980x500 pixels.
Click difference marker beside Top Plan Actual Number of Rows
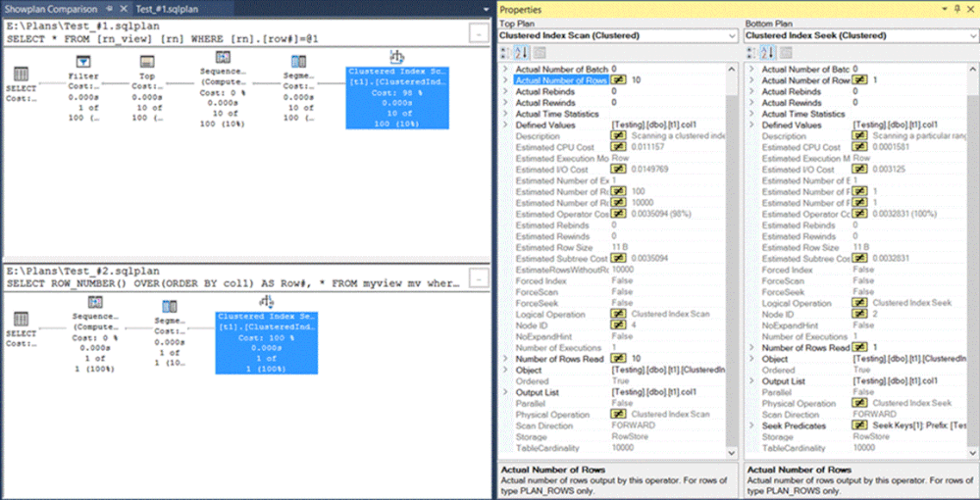pos(618,80)
